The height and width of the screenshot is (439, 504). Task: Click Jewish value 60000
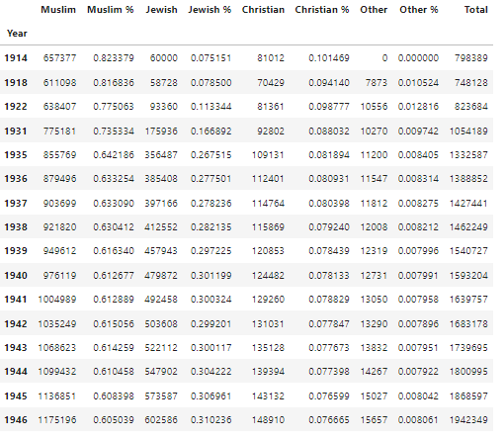pyautogui.click(x=164, y=58)
